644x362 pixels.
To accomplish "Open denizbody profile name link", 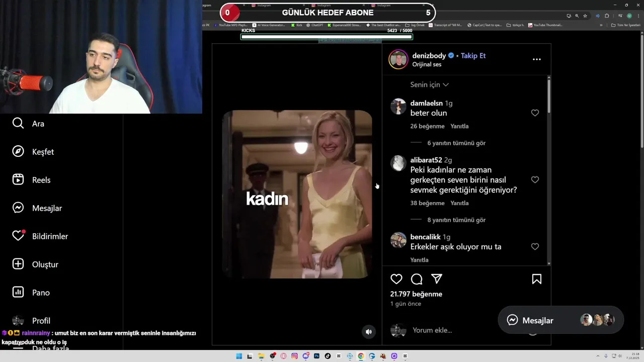I will click(429, 56).
